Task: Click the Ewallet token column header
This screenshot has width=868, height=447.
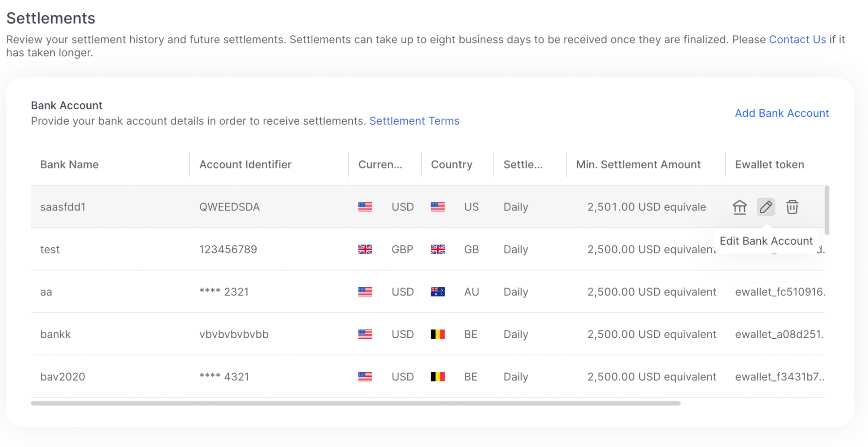Action: (769, 164)
